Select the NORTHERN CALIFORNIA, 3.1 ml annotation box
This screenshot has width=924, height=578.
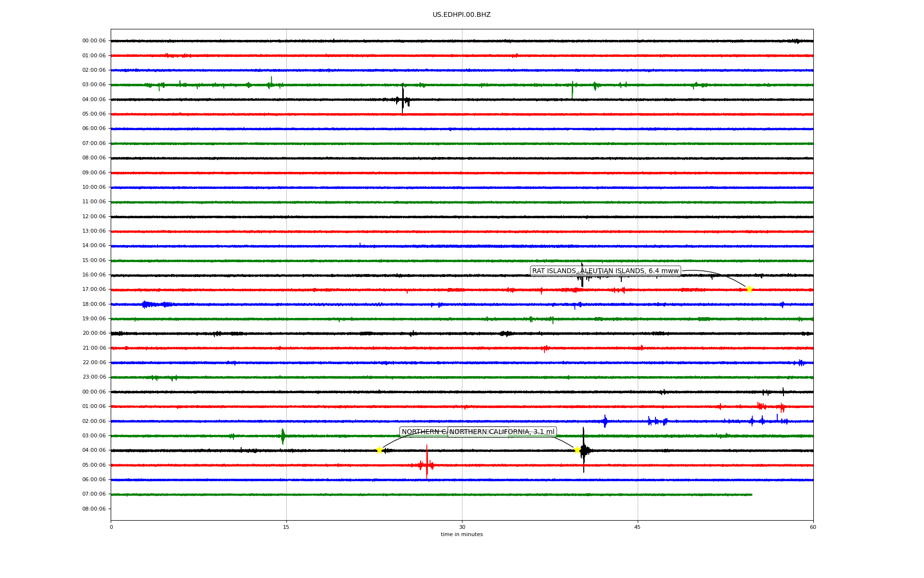pyautogui.click(x=502, y=432)
